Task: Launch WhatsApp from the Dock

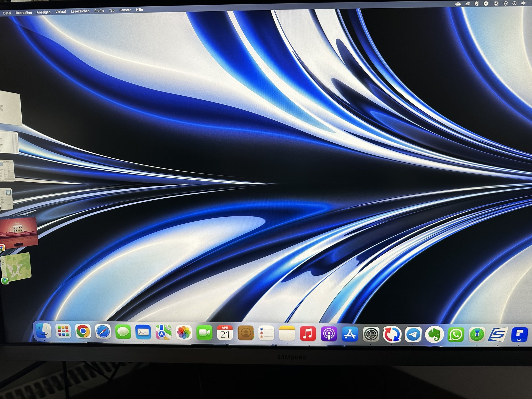Action: (x=456, y=335)
